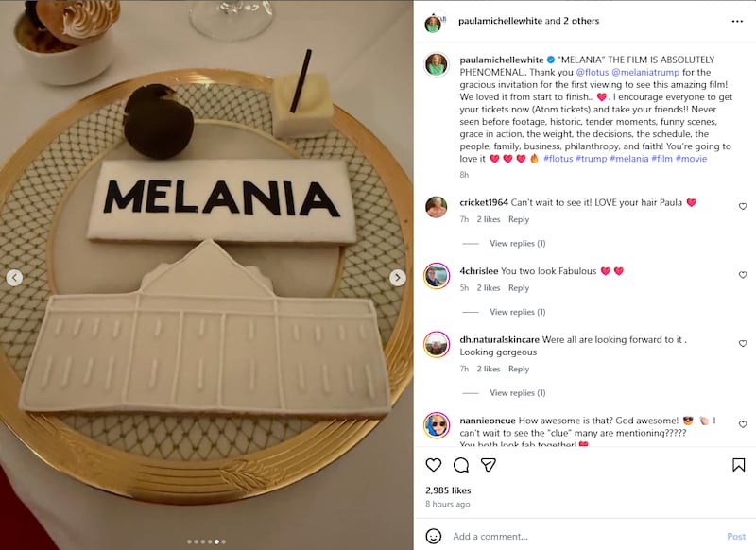The width and height of the screenshot is (756, 550).
Task: Open the post options three-dot menu
Action: [735, 19]
